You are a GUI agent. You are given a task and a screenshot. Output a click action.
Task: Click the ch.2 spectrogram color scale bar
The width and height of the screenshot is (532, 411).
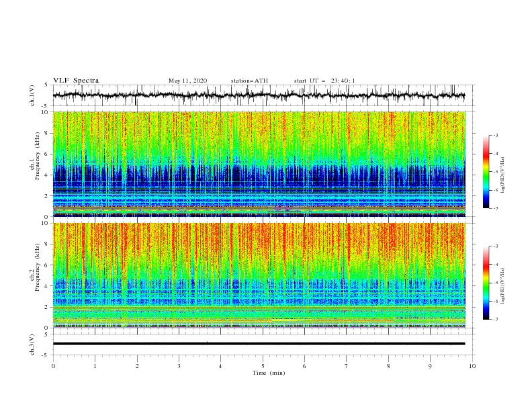pos(486,283)
